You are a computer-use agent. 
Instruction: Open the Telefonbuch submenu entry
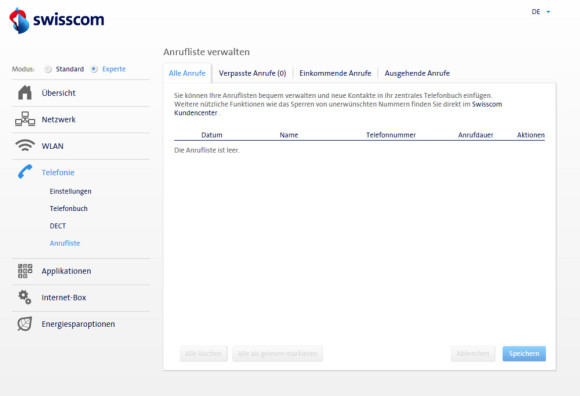[x=69, y=209]
